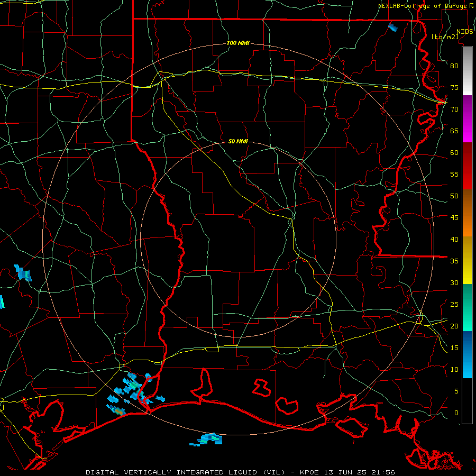The image size is (476, 476).
Task: Click the scale value 5
Action: 456,391
